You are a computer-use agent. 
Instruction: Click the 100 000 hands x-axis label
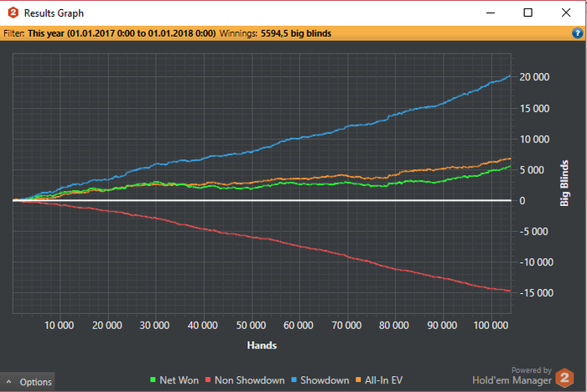coord(491,326)
